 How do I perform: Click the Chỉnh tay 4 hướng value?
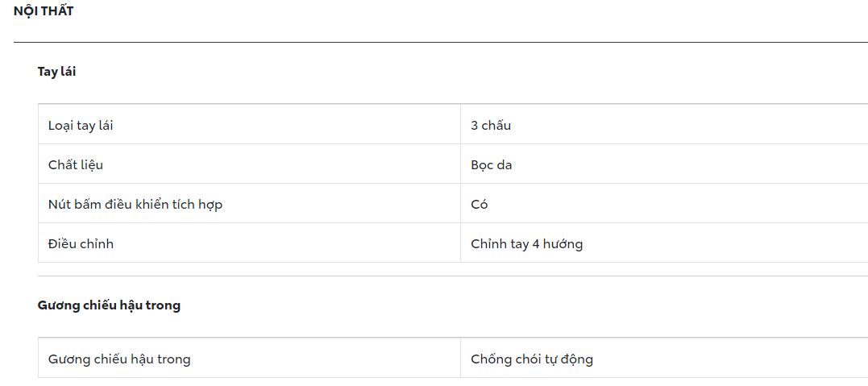point(526,243)
